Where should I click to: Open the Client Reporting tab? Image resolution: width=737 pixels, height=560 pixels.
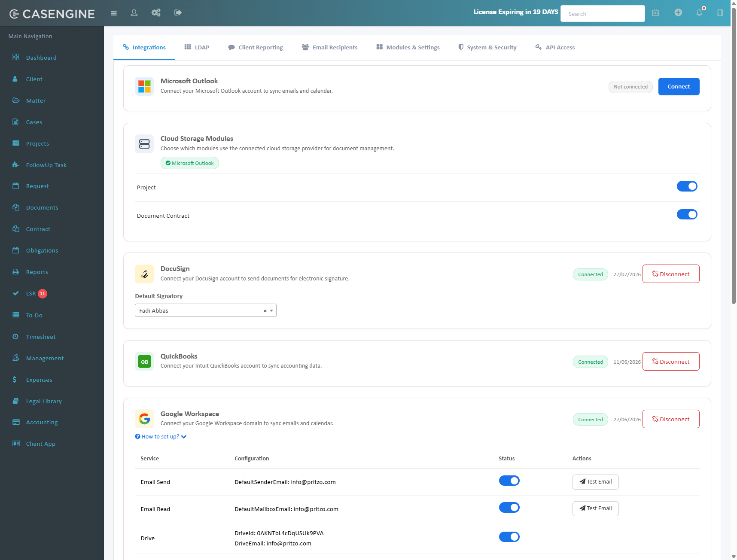click(x=256, y=47)
